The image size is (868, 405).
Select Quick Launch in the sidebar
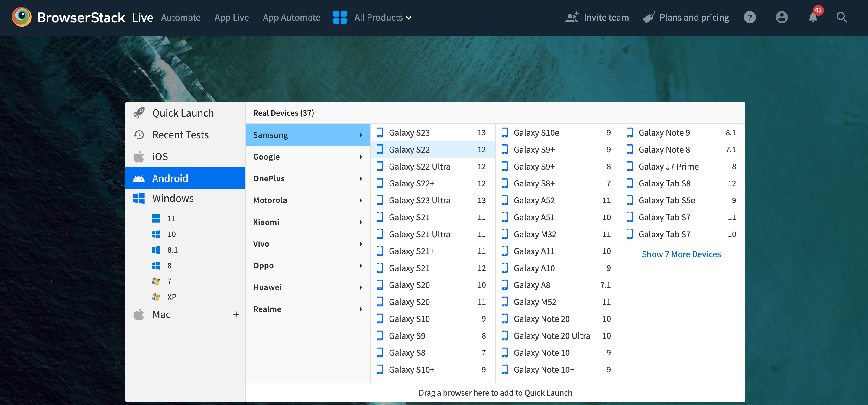185,113
